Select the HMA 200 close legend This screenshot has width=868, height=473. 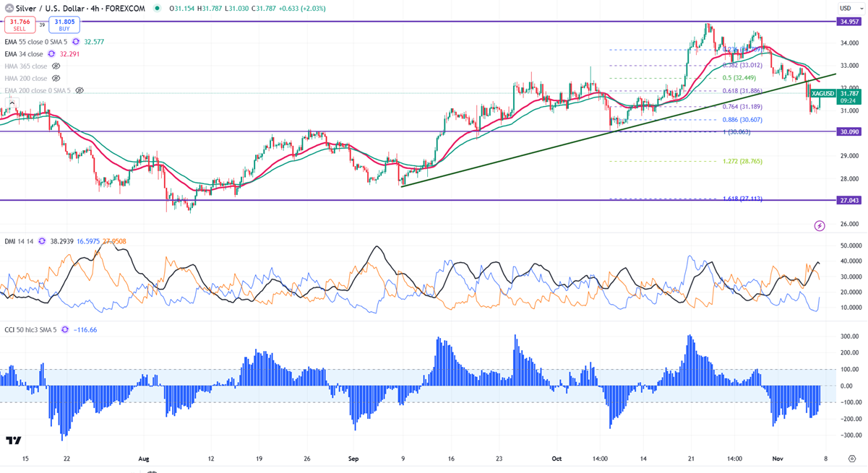coord(26,78)
